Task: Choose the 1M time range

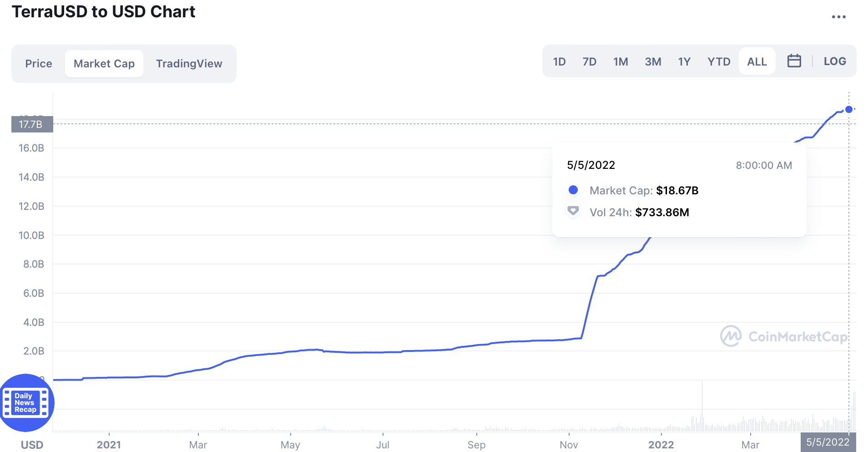Action: [x=621, y=61]
